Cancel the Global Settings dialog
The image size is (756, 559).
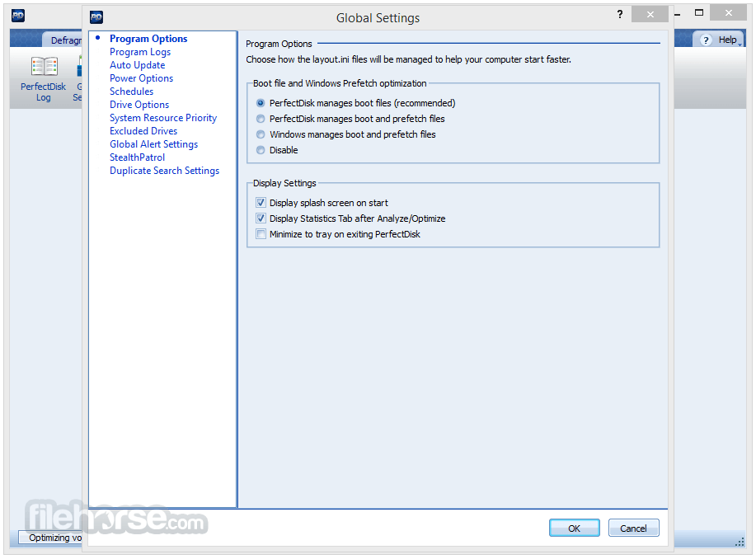(x=633, y=528)
